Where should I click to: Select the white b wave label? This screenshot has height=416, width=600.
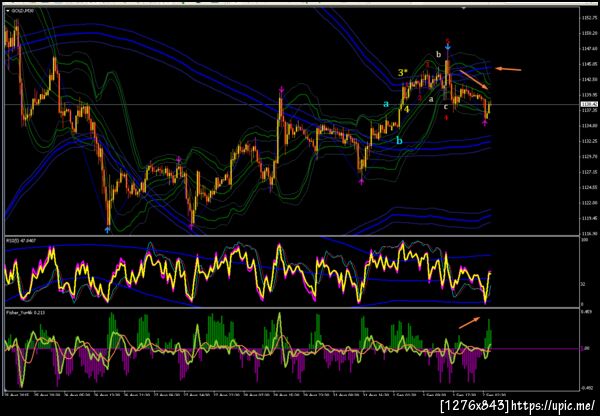point(439,55)
